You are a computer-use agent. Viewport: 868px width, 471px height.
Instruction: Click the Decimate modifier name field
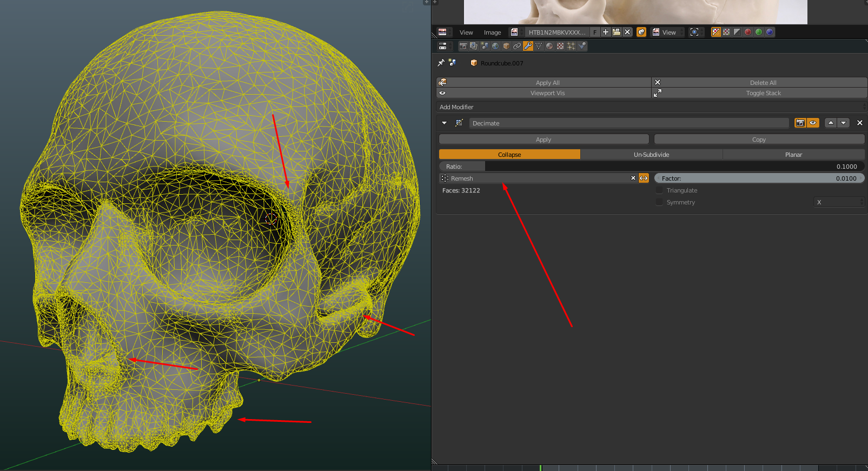pyautogui.click(x=629, y=123)
